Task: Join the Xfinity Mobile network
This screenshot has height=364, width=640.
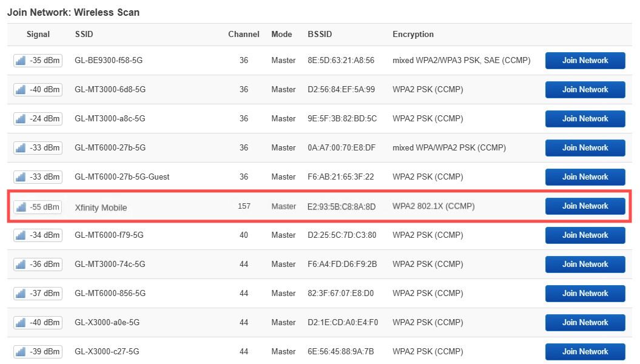Action: [x=585, y=206]
